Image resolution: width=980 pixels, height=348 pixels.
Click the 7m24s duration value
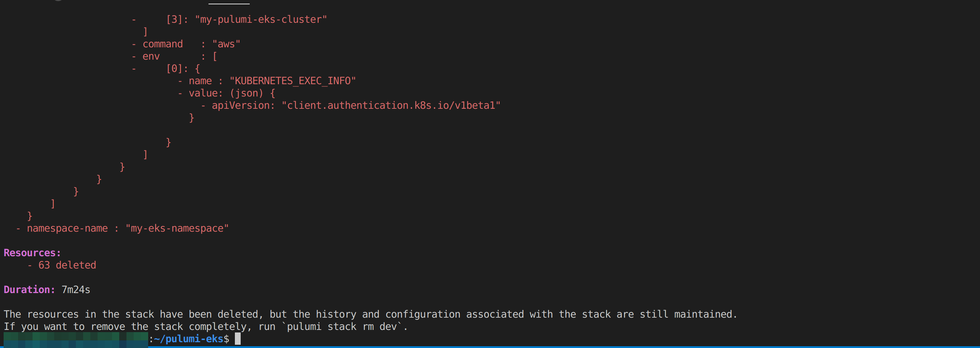coord(76,290)
